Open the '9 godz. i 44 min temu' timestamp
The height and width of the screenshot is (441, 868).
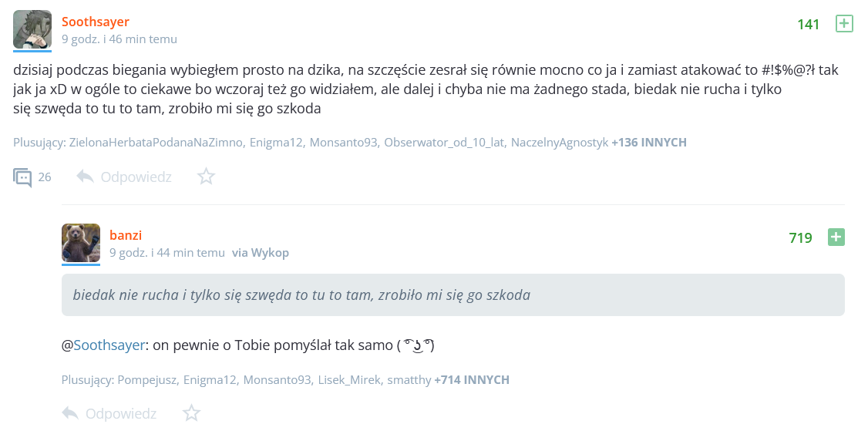pyautogui.click(x=167, y=252)
